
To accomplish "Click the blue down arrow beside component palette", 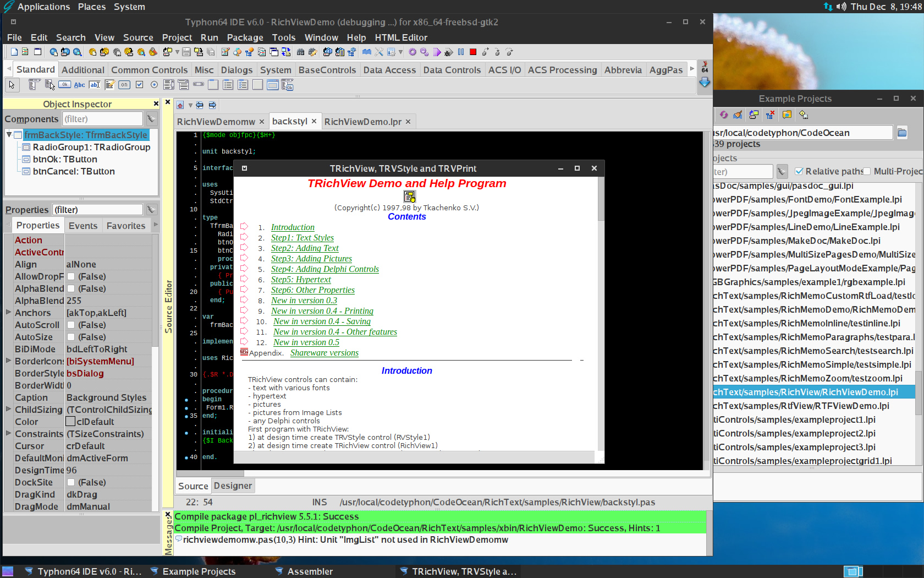I will 705,83.
